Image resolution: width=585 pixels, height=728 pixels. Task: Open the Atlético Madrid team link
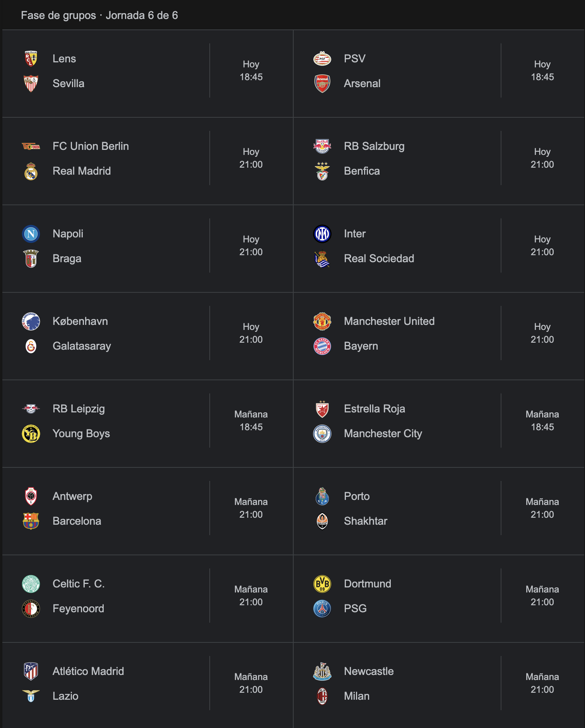tap(88, 671)
